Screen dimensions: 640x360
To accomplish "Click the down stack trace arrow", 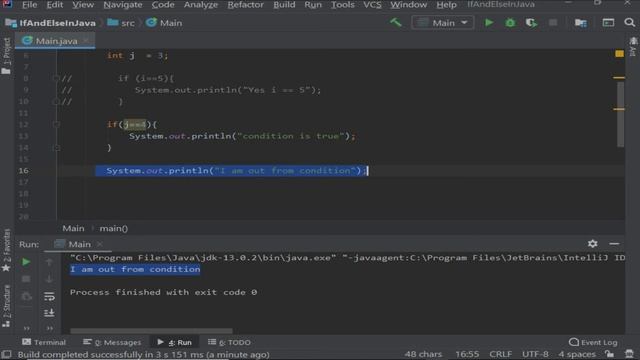I will point(49,279).
